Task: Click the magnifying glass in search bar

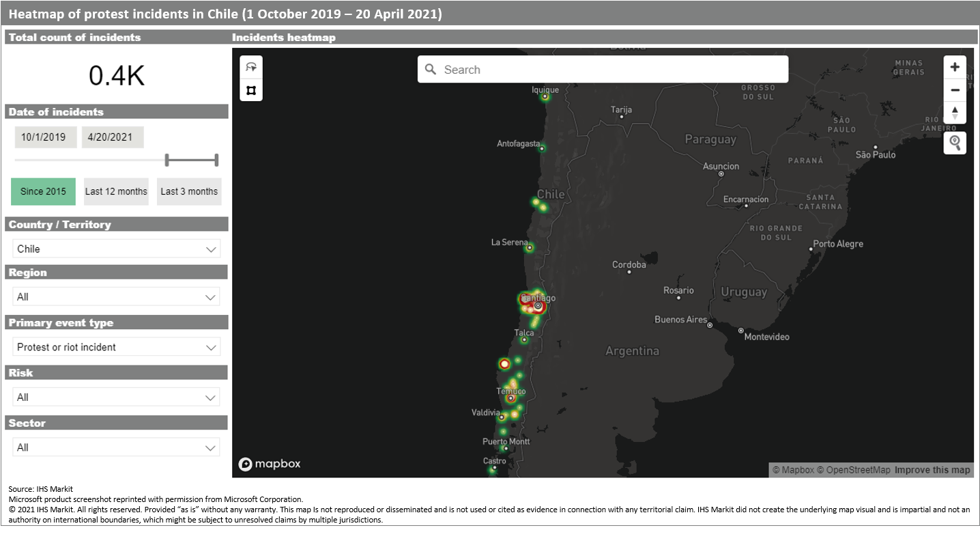Action: (431, 70)
